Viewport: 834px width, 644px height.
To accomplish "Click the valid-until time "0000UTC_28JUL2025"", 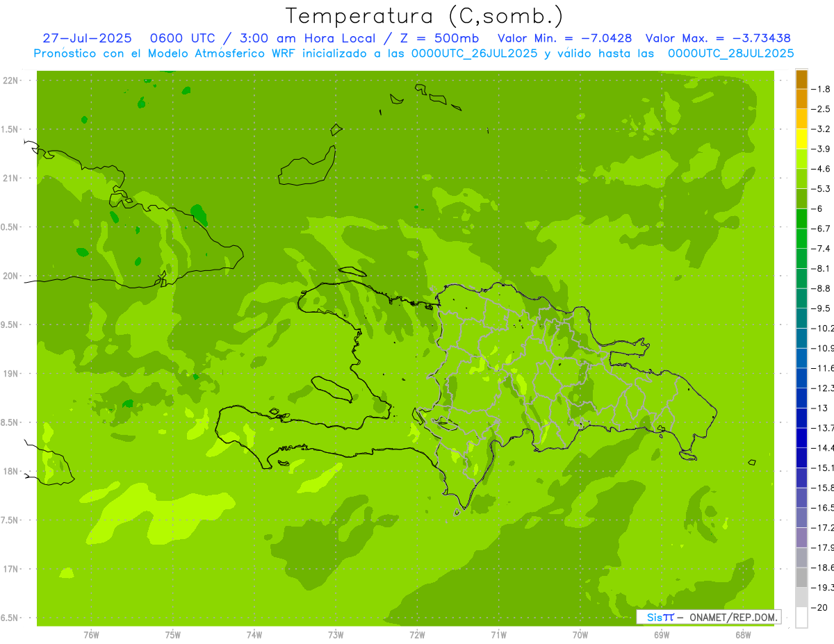I will pos(730,53).
